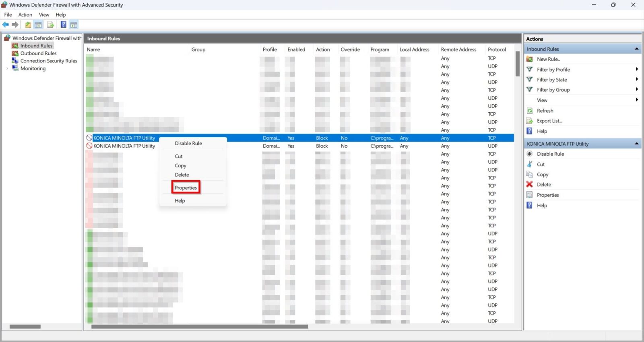The height and width of the screenshot is (342, 644).
Task: Collapse the Inbound Rules actions section
Action: [636, 49]
